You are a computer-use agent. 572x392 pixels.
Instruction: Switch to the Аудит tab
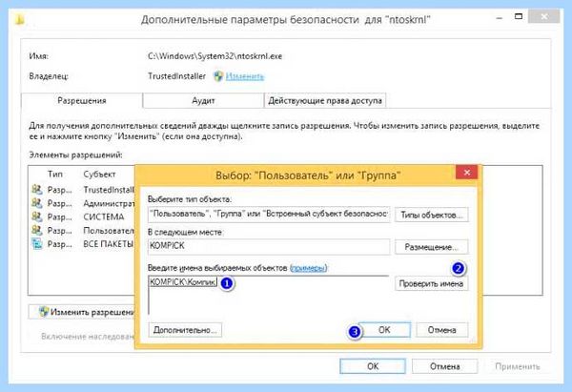tap(203, 101)
